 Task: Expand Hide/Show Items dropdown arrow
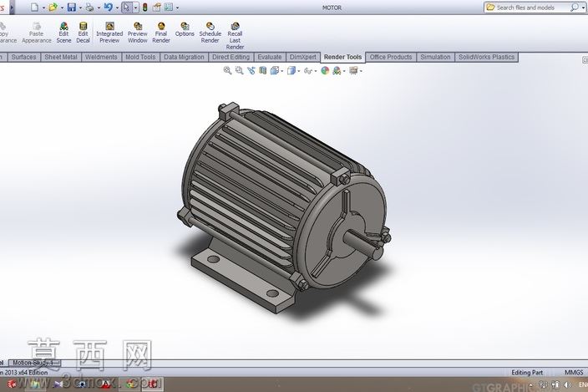(x=316, y=71)
